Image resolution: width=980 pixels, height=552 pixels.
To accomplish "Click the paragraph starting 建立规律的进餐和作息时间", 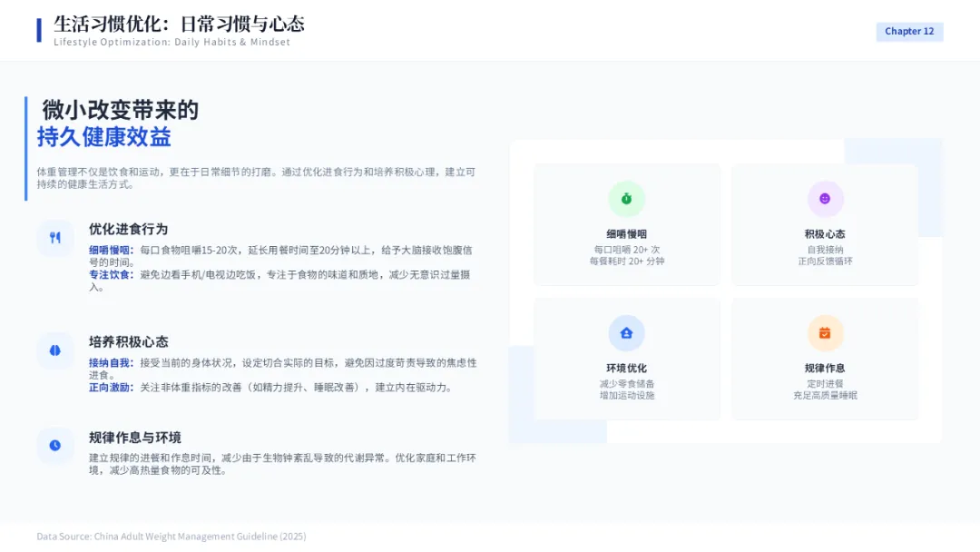I will 282,464.
